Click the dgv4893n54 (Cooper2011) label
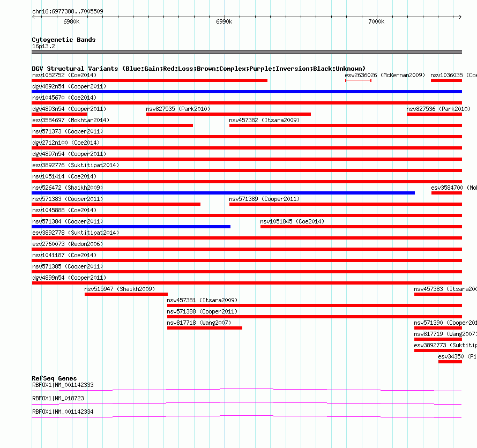Image resolution: width=477 pixels, height=448 pixels. (69, 109)
